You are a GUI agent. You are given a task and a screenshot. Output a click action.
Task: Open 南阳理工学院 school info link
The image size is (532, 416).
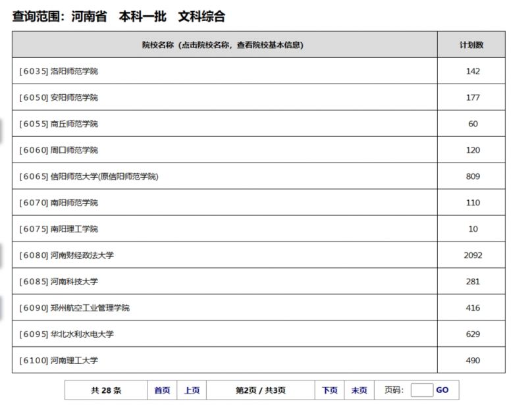click(x=74, y=229)
